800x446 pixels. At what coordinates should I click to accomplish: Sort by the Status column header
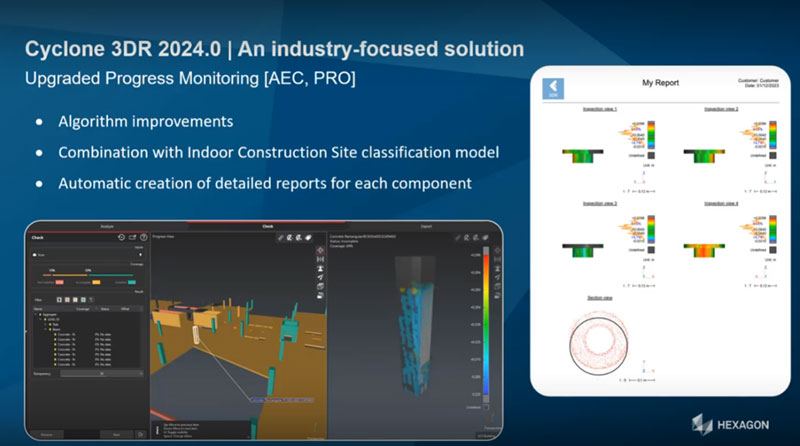(x=105, y=309)
